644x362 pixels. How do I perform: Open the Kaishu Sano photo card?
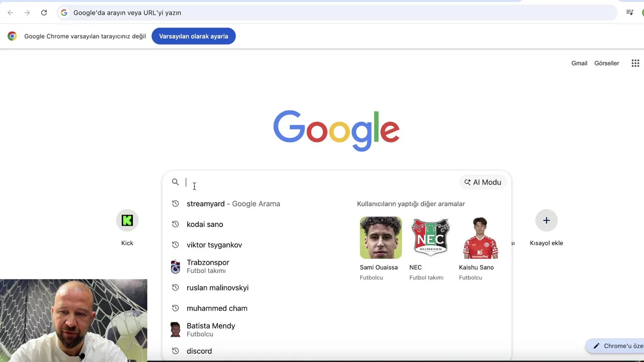[x=480, y=238]
